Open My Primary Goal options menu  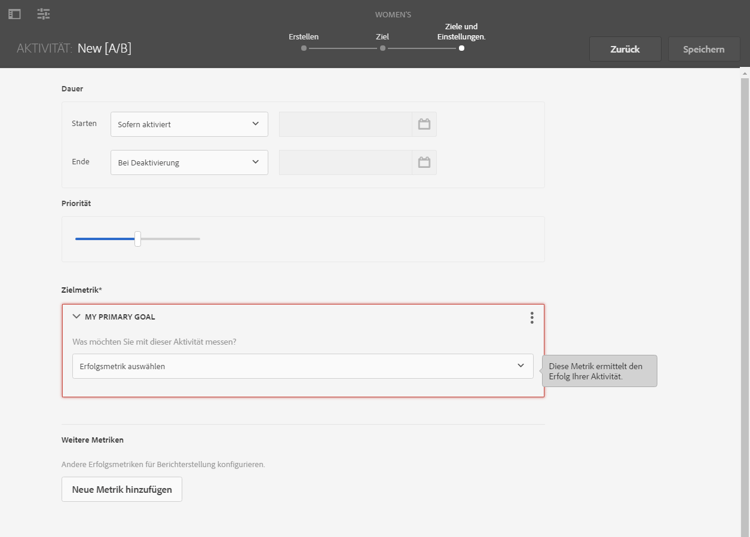pyautogui.click(x=531, y=318)
